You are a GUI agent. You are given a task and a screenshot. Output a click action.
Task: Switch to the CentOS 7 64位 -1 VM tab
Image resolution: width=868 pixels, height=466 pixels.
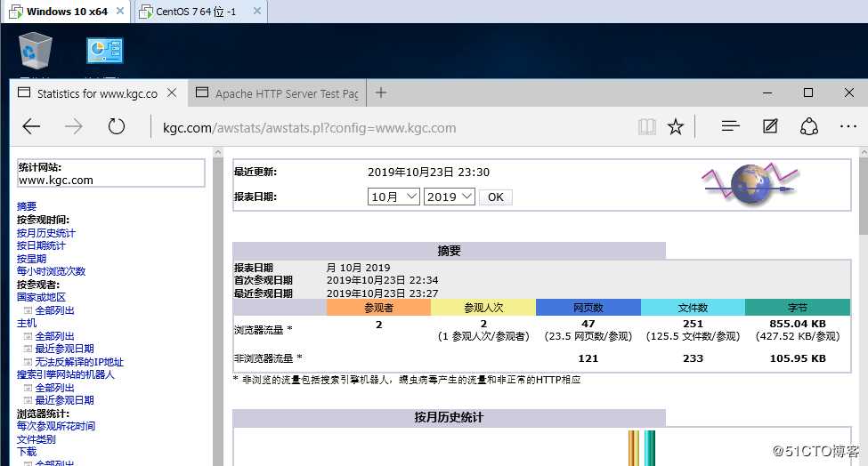pos(195,12)
